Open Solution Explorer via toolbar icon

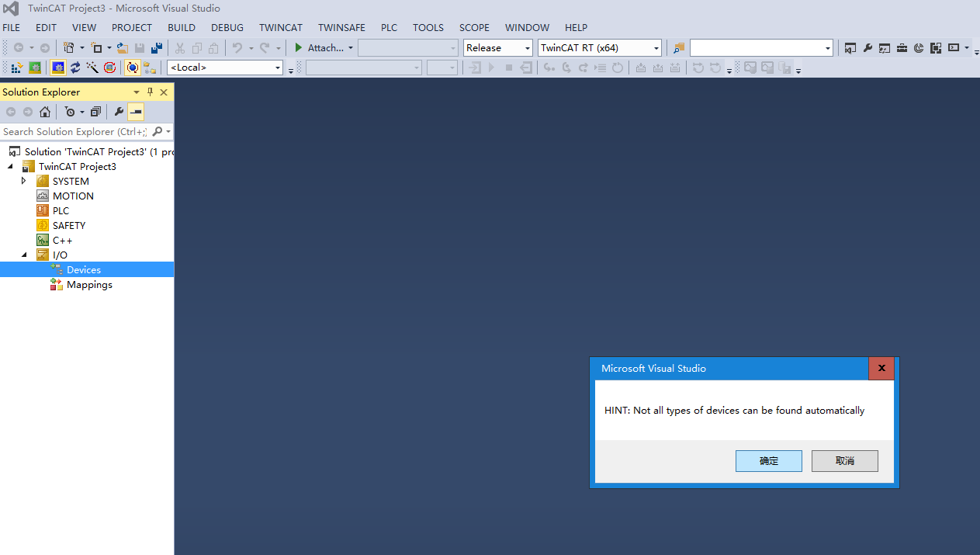(850, 48)
